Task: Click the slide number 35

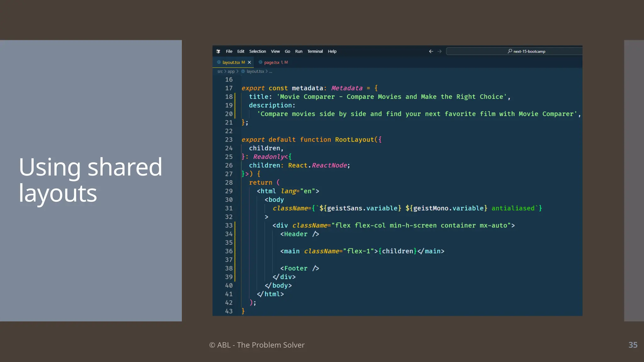Action: pyautogui.click(x=633, y=345)
